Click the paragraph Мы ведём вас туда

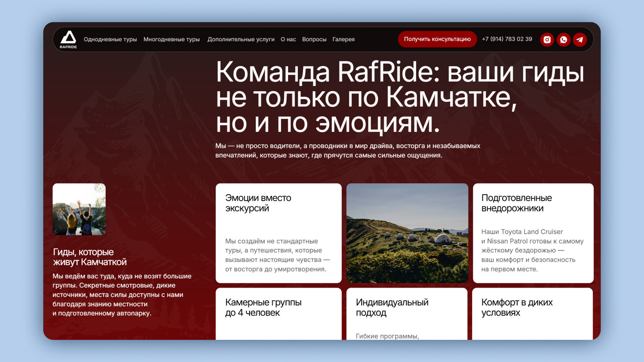point(122,295)
